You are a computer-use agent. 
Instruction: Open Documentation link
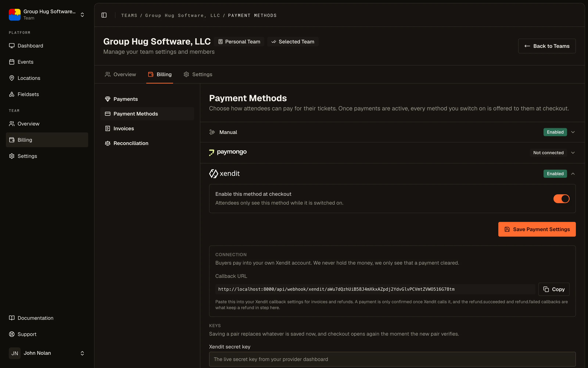point(47,318)
